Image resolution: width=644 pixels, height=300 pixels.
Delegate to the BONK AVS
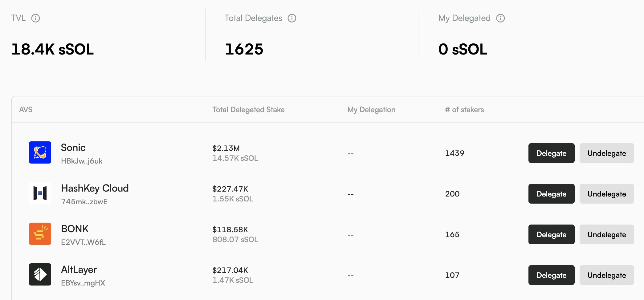tap(551, 234)
